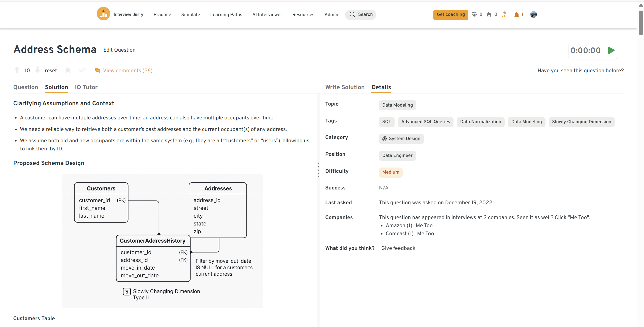644x327 pixels.
Task: Open View comments (26) link
Action: 127,71
